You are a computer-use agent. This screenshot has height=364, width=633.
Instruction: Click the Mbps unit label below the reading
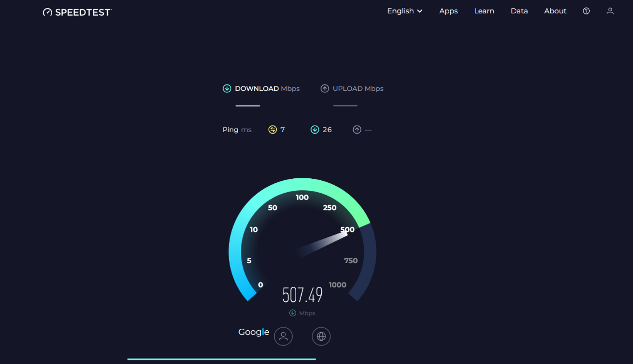point(307,313)
